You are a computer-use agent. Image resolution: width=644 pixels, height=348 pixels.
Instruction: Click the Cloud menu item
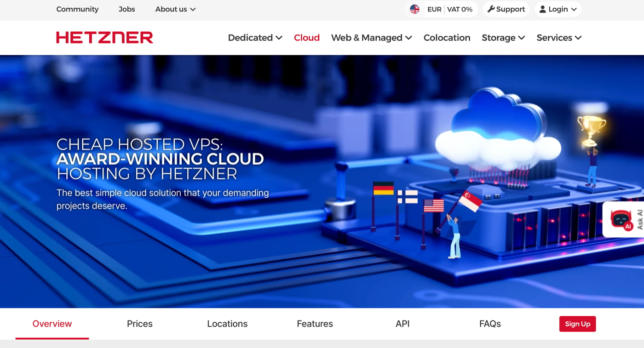click(x=306, y=38)
